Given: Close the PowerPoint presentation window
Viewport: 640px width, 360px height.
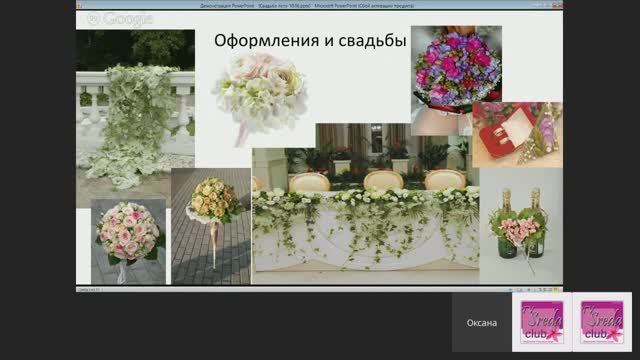Looking at the screenshot, I should click(558, 5).
